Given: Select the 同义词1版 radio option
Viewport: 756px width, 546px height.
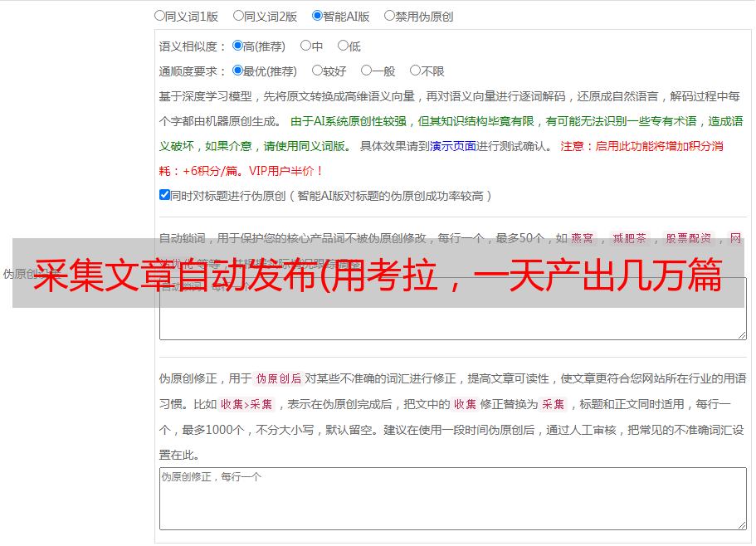Looking at the screenshot, I should (x=159, y=16).
